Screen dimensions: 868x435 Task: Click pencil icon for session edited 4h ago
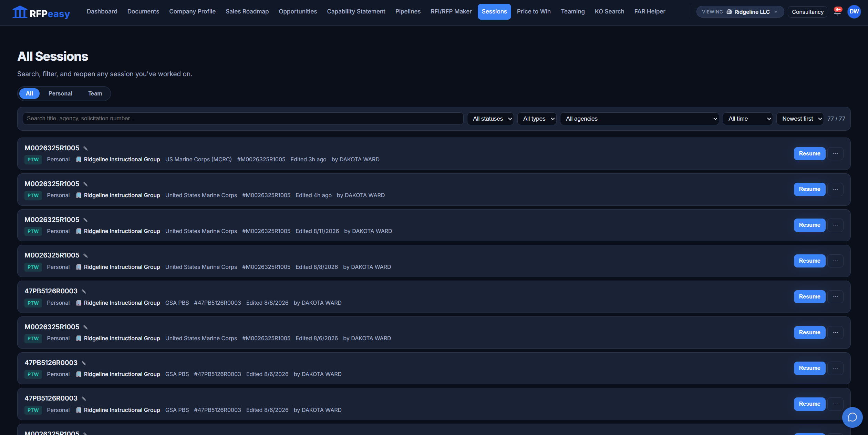pos(85,184)
